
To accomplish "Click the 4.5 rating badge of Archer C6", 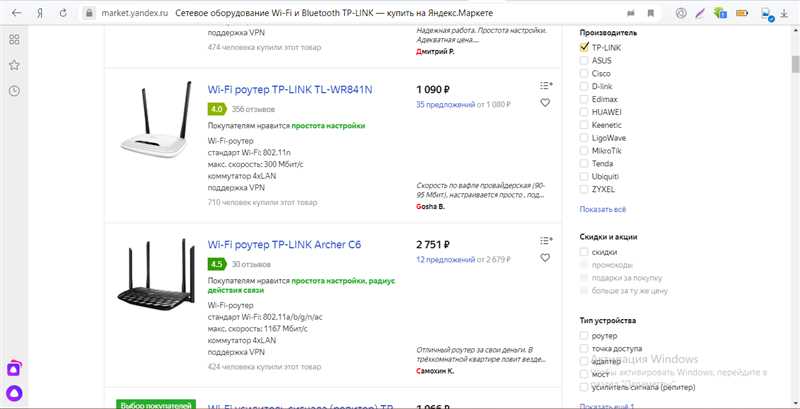I will click(x=217, y=264).
